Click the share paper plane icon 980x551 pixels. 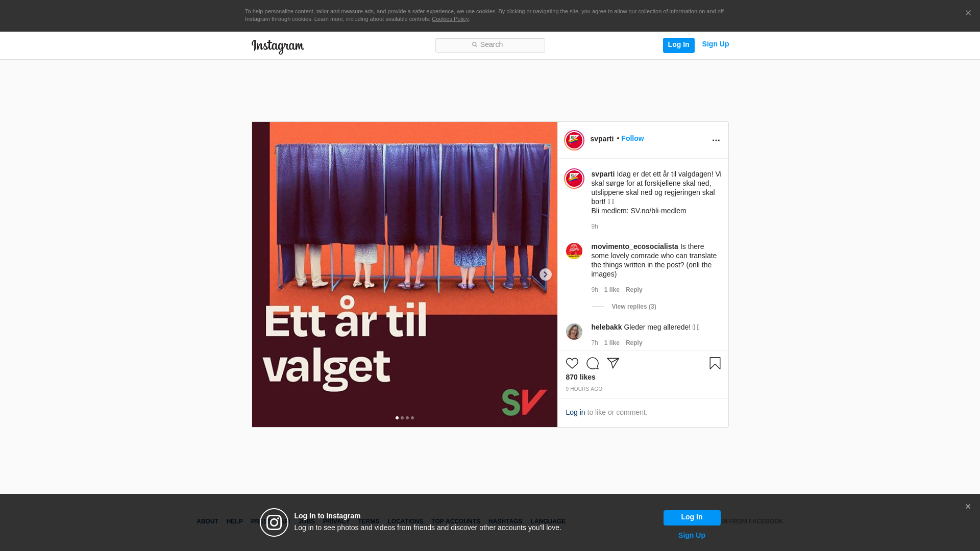[612, 363]
